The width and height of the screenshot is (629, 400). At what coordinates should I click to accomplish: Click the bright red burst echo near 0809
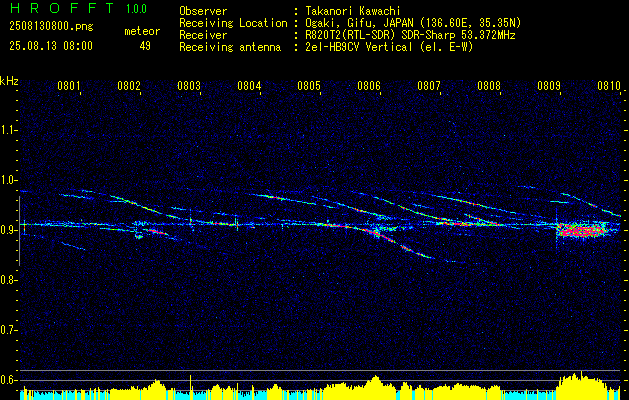click(582, 231)
